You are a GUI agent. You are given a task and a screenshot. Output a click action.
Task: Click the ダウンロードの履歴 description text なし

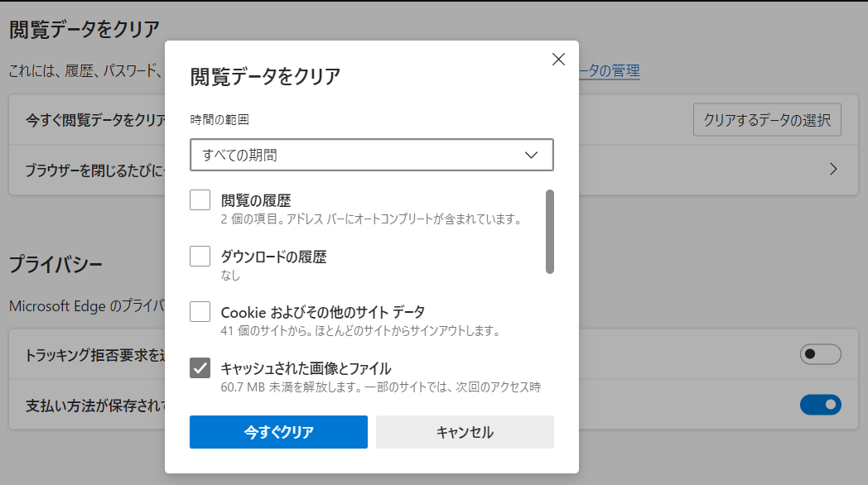pos(230,275)
